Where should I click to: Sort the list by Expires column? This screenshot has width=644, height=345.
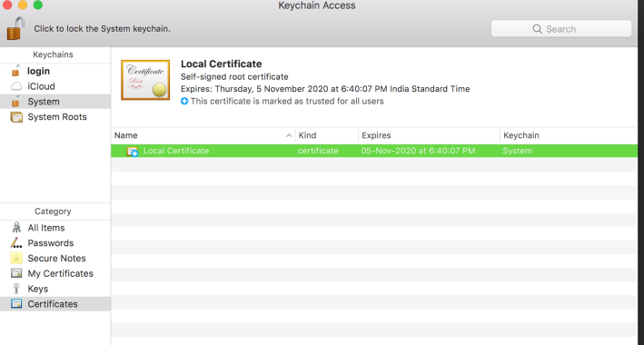tap(429, 135)
